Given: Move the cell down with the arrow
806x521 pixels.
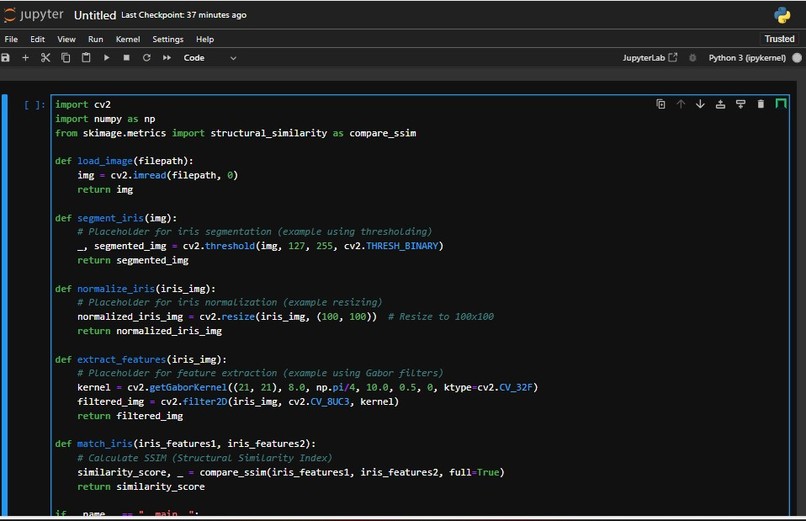Looking at the screenshot, I should click(700, 104).
